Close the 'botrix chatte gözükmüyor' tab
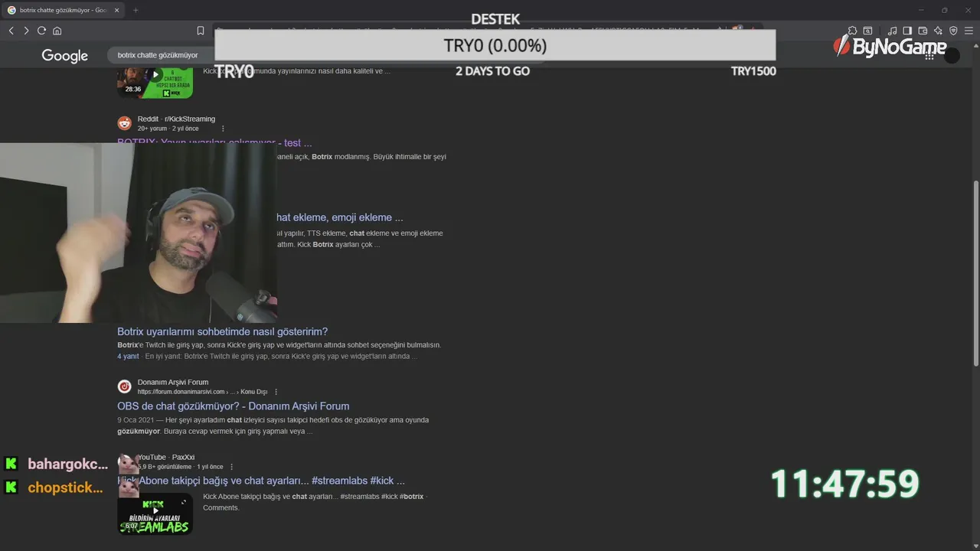980x551 pixels. [x=116, y=10]
